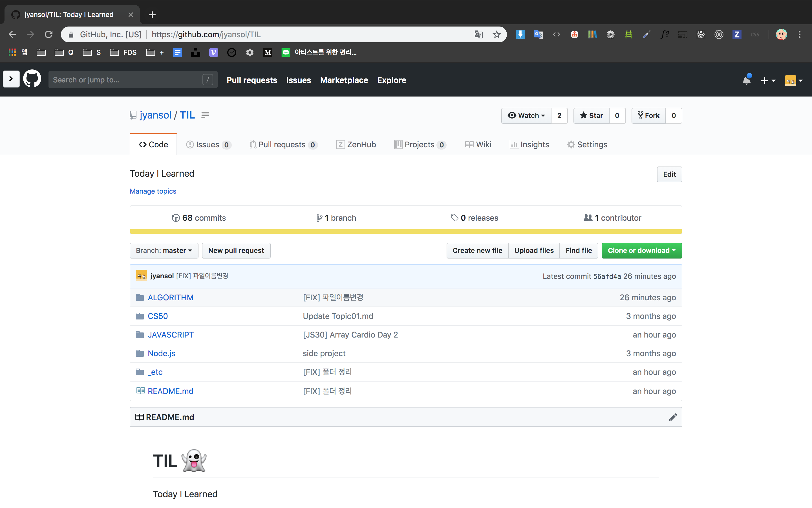View the 68 commits history
This screenshot has width=812, height=508.
(199, 218)
